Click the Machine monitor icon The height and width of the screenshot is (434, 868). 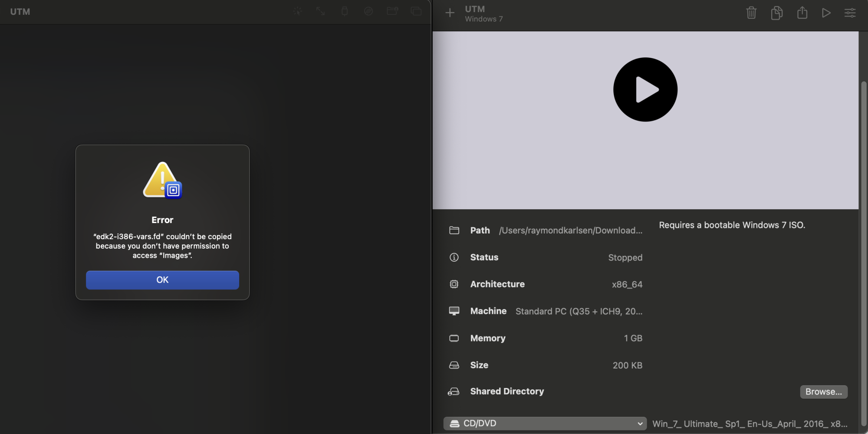[x=454, y=311]
